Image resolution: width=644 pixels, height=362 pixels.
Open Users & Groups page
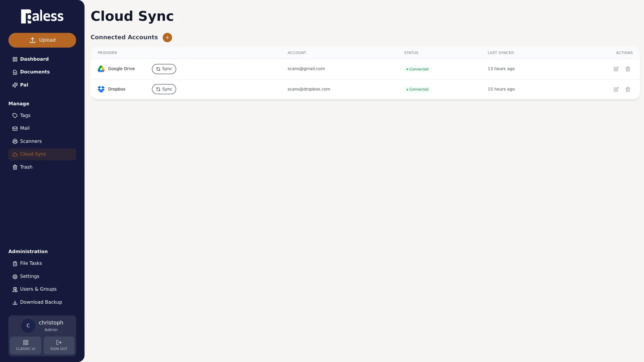42,289
